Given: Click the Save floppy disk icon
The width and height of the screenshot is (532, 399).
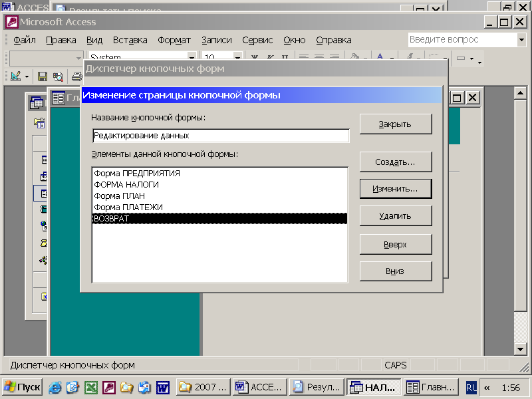Looking at the screenshot, I should pyautogui.click(x=43, y=76).
